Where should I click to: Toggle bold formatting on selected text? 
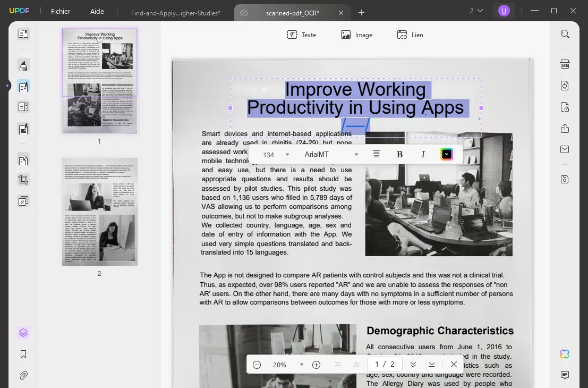[x=400, y=154]
